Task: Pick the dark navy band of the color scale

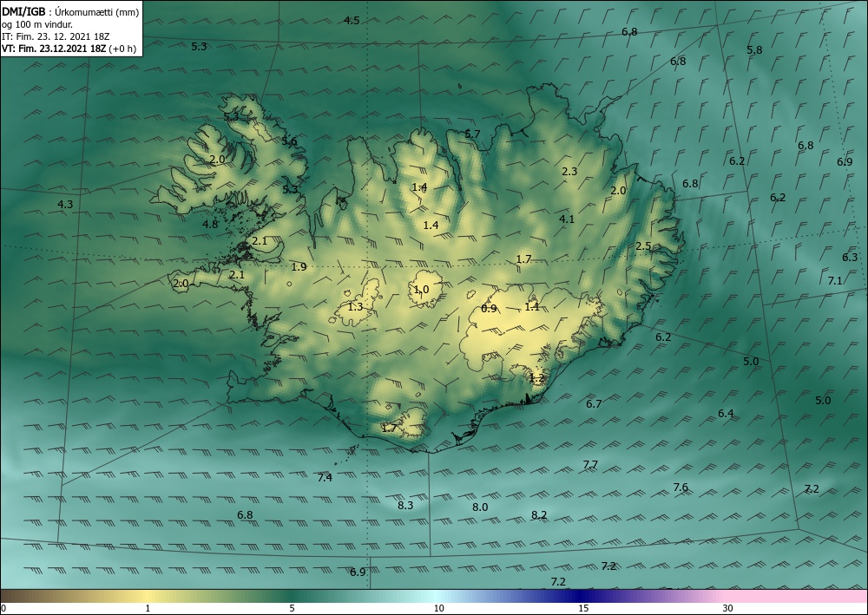Action: (x=582, y=596)
